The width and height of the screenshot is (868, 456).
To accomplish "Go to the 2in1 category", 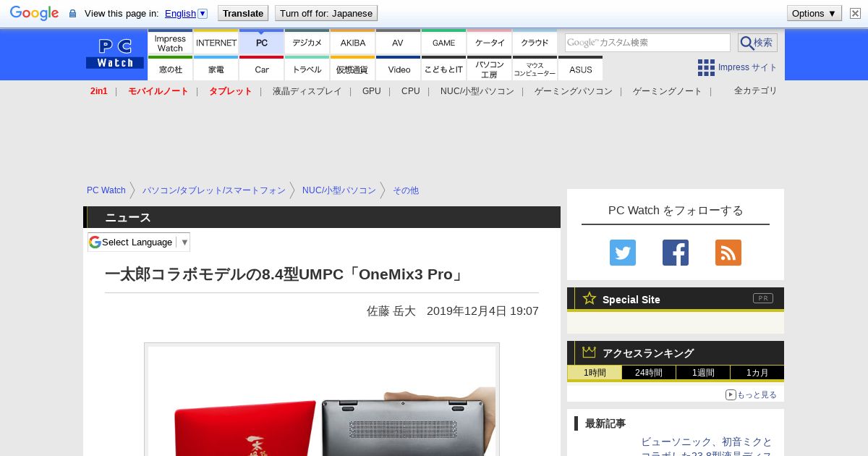I will coord(99,91).
